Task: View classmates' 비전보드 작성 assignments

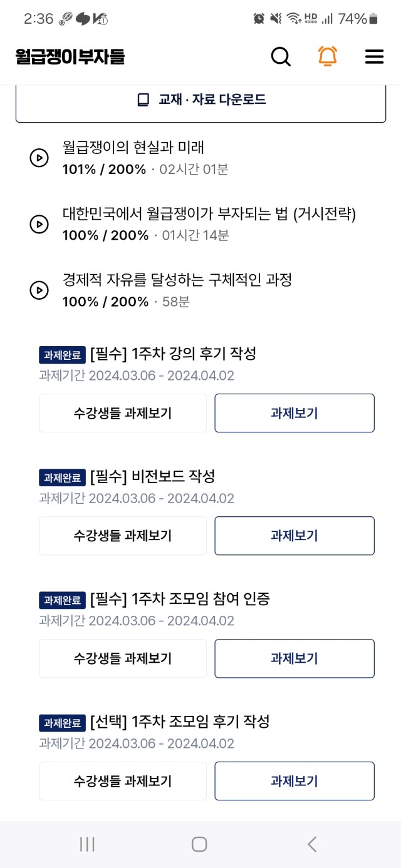Action: coord(123,536)
